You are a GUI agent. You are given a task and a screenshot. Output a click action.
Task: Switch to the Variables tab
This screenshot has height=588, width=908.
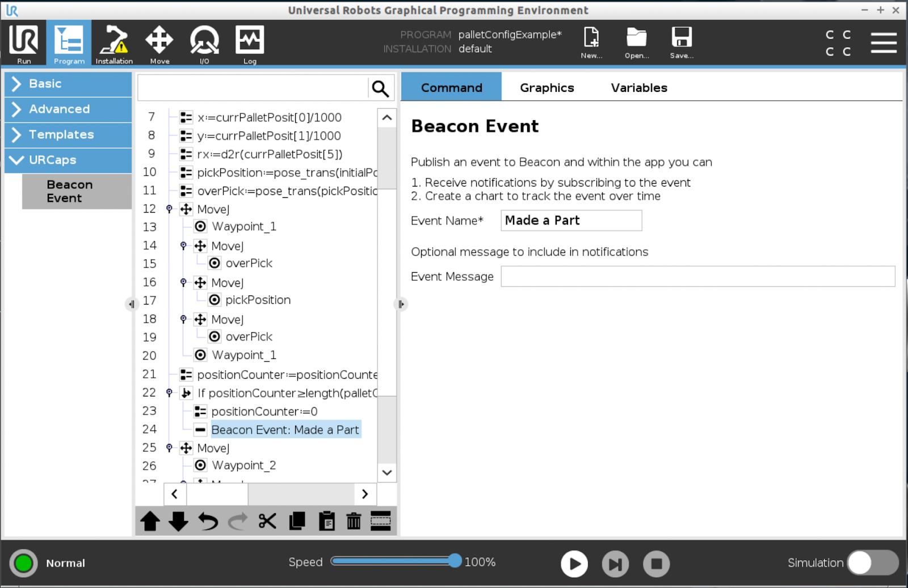[639, 88]
